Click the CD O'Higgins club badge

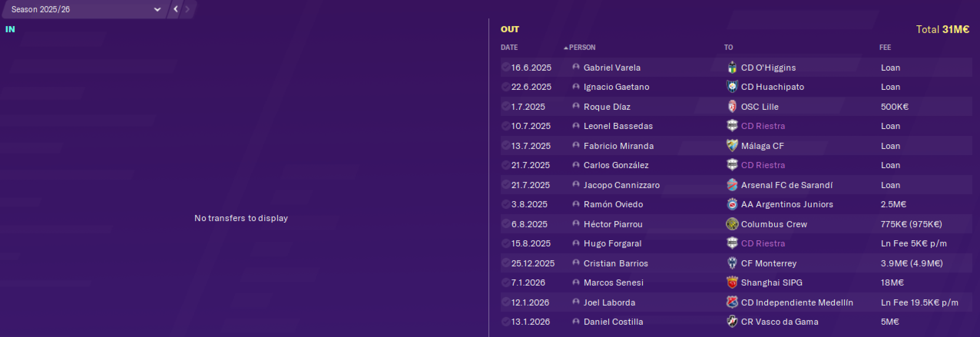(x=732, y=68)
